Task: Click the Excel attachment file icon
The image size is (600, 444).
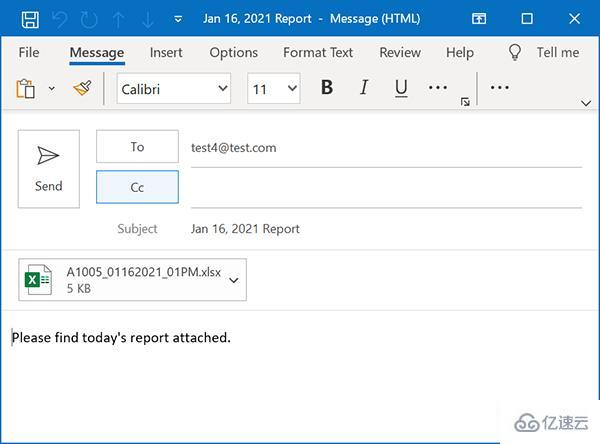Action: click(x=38, y=280)
